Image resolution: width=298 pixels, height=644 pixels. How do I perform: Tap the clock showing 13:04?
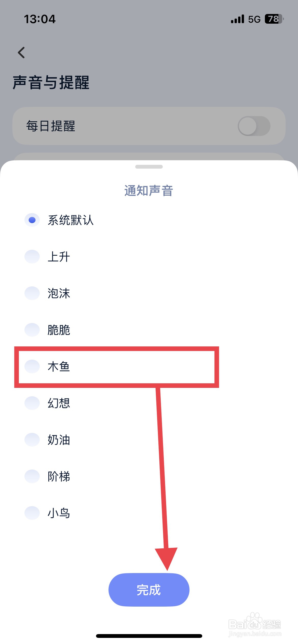(x=39, y=19)
